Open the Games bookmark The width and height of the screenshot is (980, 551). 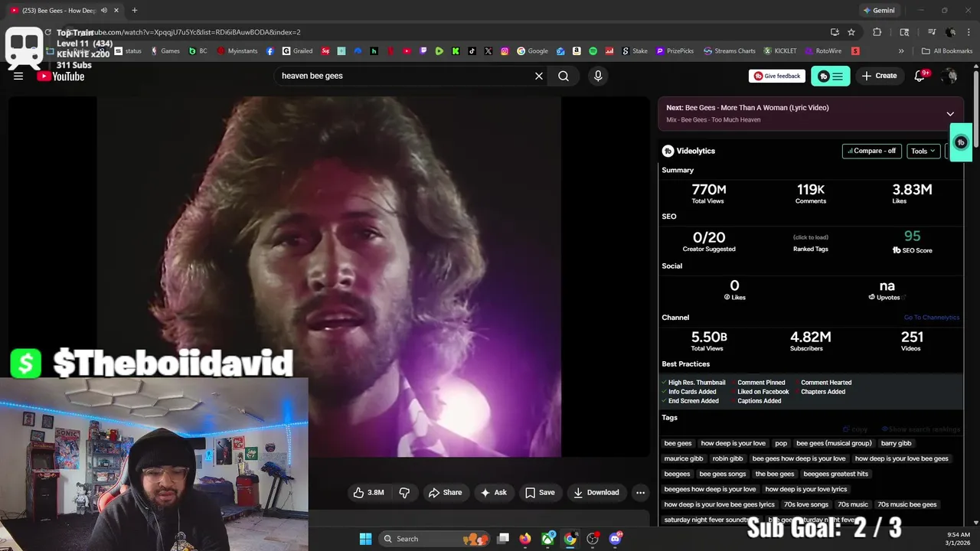(165, 51)
